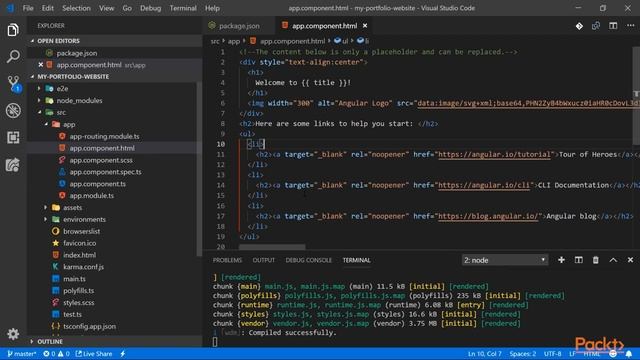Open the Debug view in activity bar
The image size is (640, 360).
[13, 110]
